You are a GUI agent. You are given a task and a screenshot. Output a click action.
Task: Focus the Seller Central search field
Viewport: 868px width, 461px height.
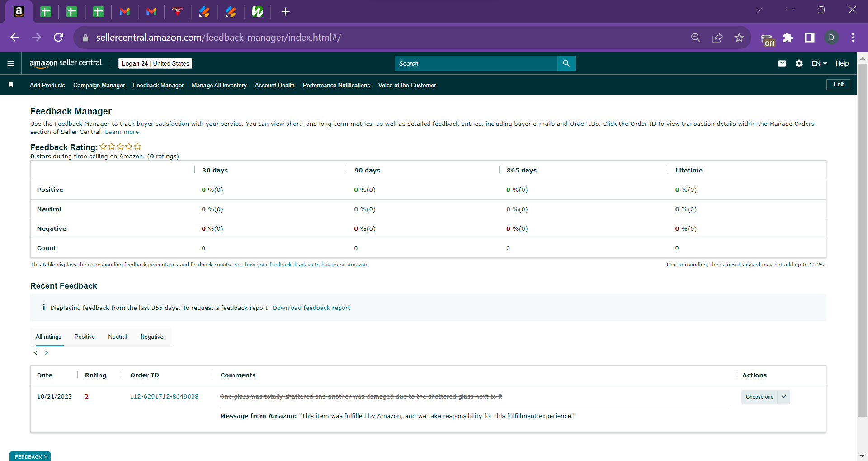[x=476, y=63]
